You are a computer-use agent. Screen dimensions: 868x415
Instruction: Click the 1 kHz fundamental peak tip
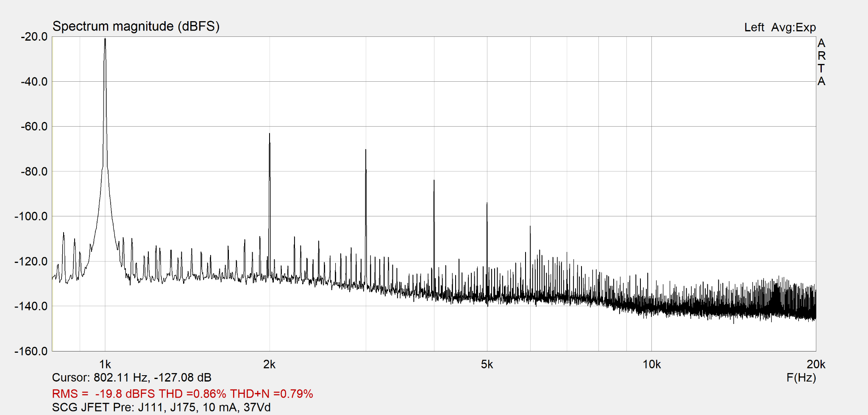pyautogui.click(x=105, y=39)
